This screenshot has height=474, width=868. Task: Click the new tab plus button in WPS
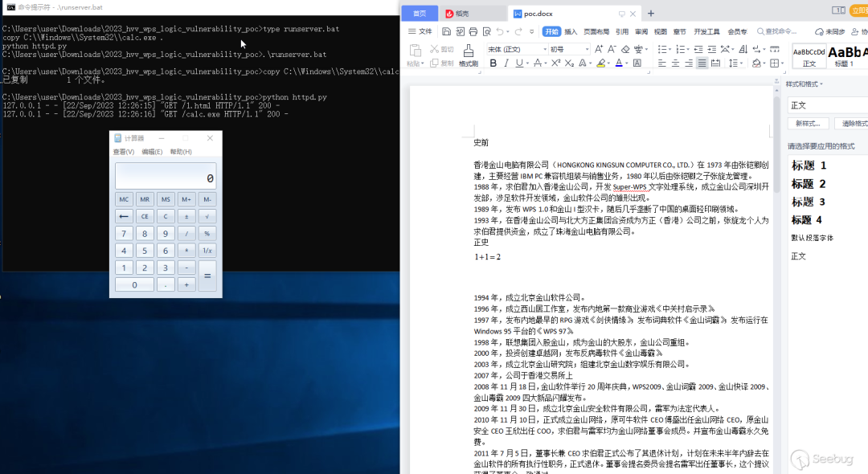pyautogui.click(x=651, y=14)
